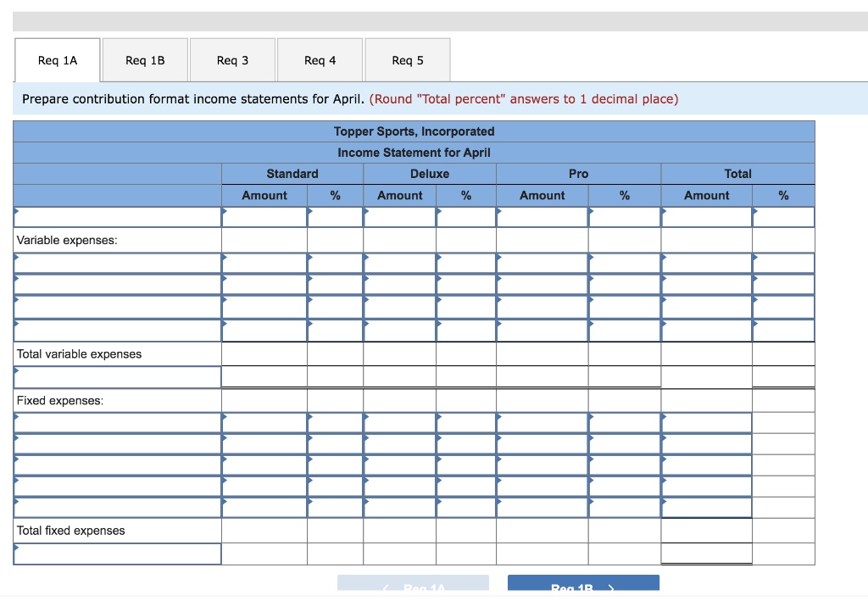Click the 'Fixed expenses:' row label

click(60, 401)
